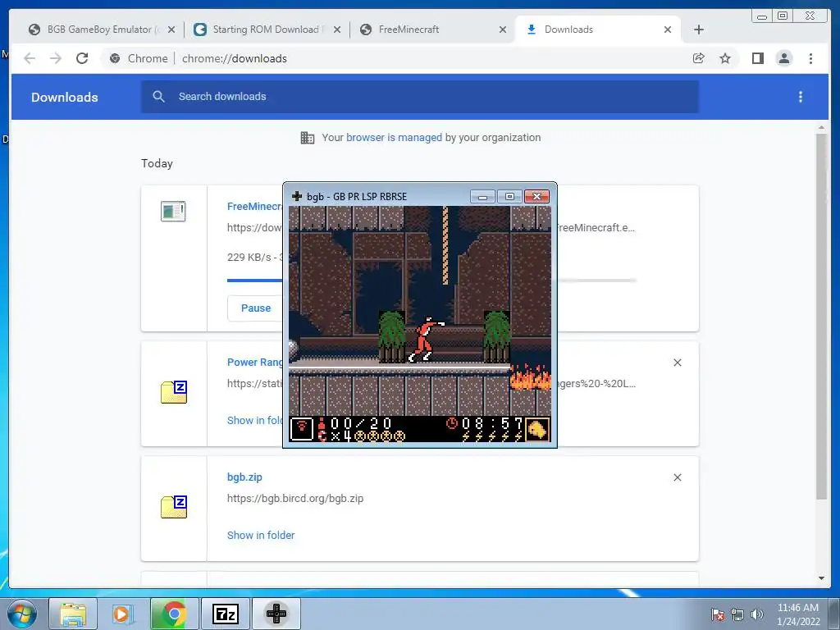Screen dimensions: 840x630
Task: Click the bgb.zip archive file icon
Action: click(174, 507)
